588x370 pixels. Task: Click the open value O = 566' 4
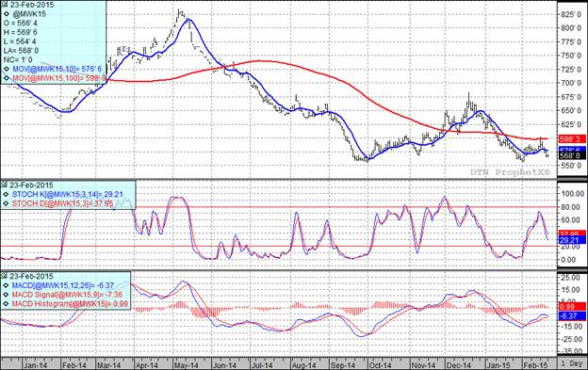coord(20,24)
